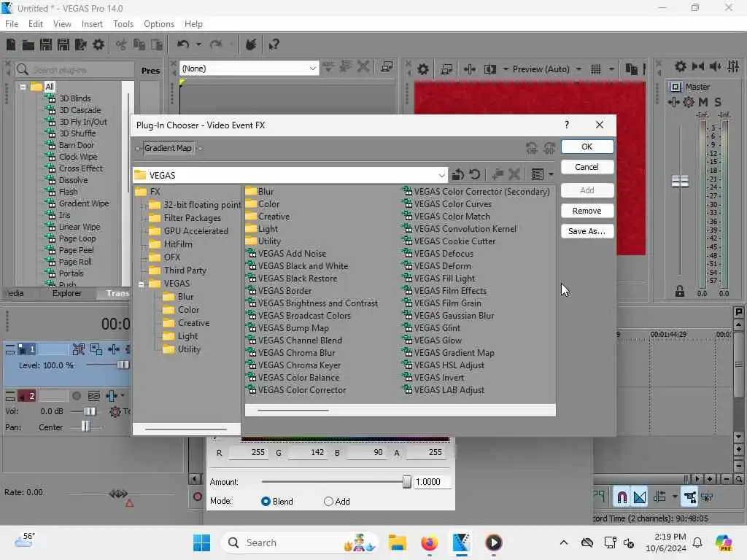Click VEGAS editor icon in Windows taskbar
Viewport: 747px width, 560px height.
[461, 542]
